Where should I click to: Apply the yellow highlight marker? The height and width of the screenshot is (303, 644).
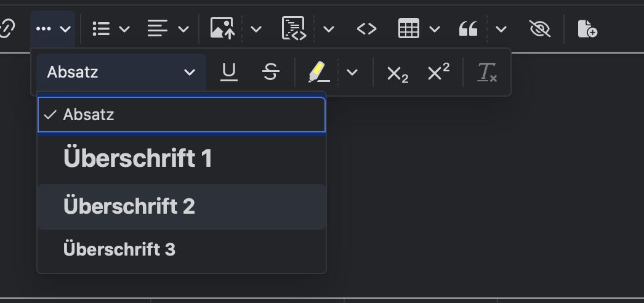[319, 73]
